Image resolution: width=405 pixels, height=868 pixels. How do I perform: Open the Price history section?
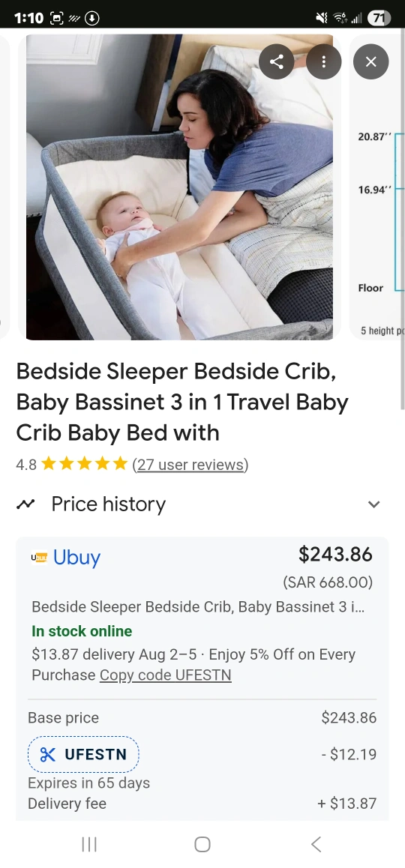click(x=202, y=504)
